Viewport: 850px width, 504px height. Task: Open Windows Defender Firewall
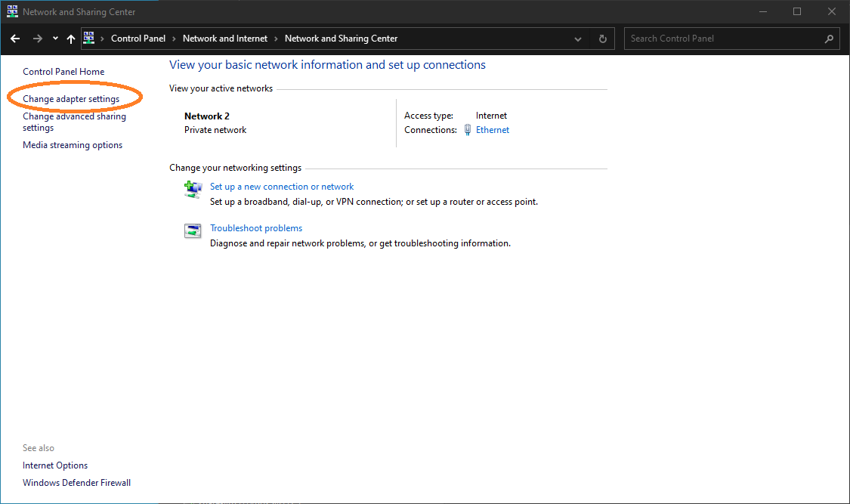point(76,482)
